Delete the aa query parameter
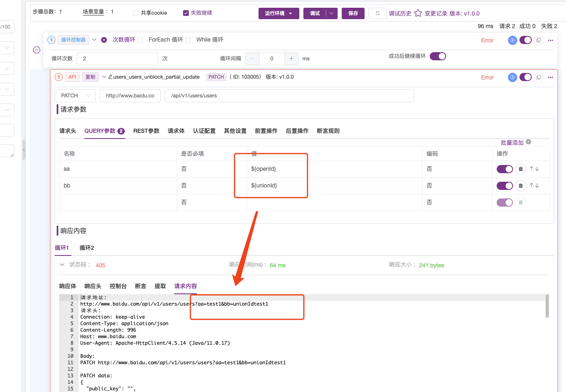 521,169
